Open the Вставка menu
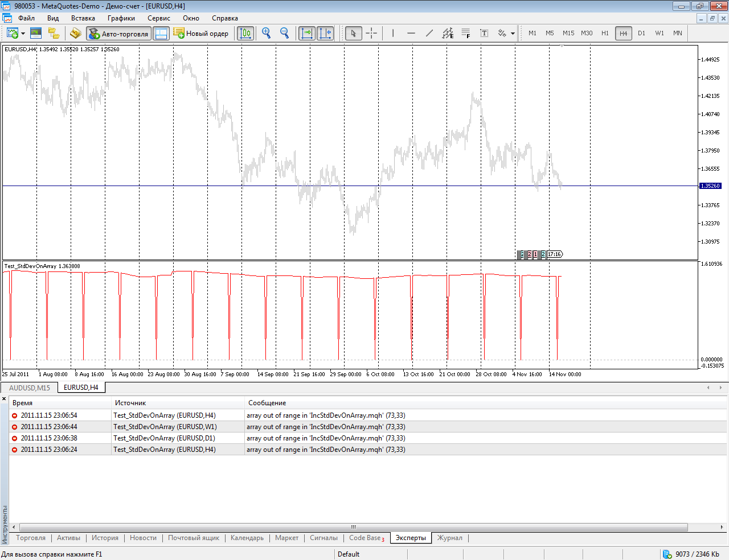The image size is (729, 560). point(83,18)
